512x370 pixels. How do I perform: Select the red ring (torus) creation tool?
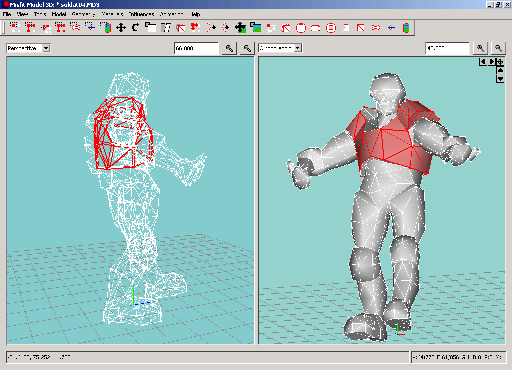[x=331, y=28]
